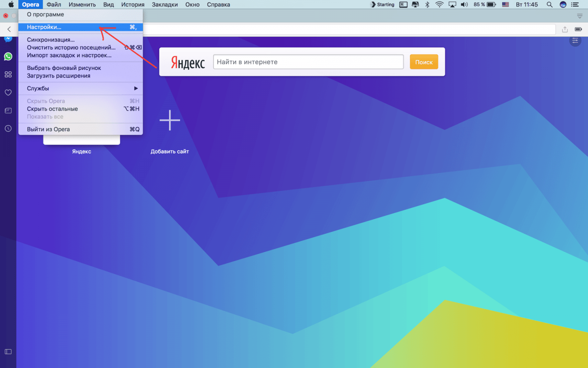Image resolution: width=588 pixels, height=368 pixels.
Task: Open the Закладки menu bar item
Action: (165, 4)
